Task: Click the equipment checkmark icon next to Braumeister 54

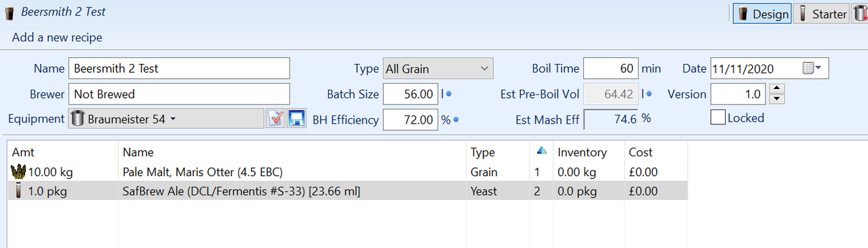Action: click(275, 119)
